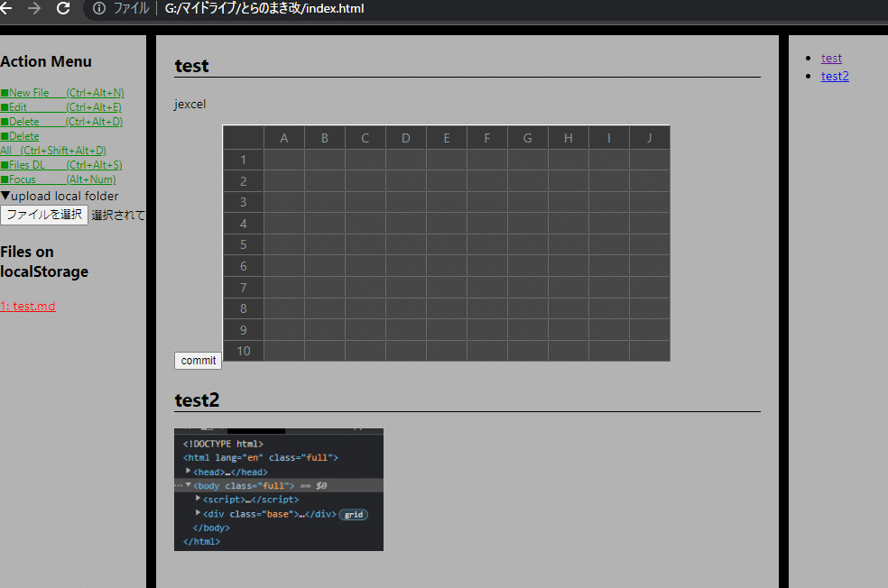Select column A header in spreadsheet

click(284, 138)
